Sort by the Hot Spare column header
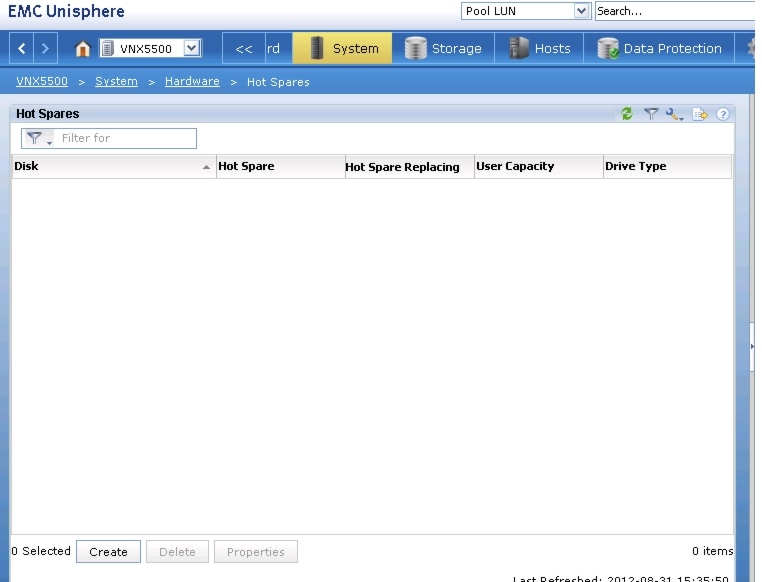 tap(280, 167)
